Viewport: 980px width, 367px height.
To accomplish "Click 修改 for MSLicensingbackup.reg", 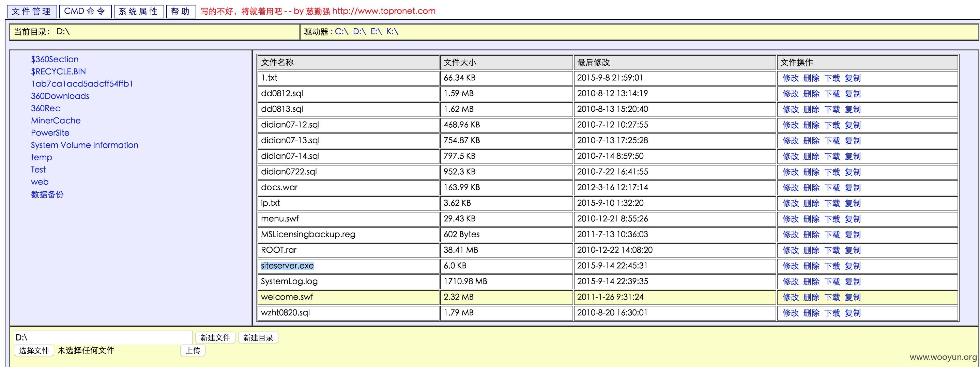I will pyautogui.click(x=791, y=235).
